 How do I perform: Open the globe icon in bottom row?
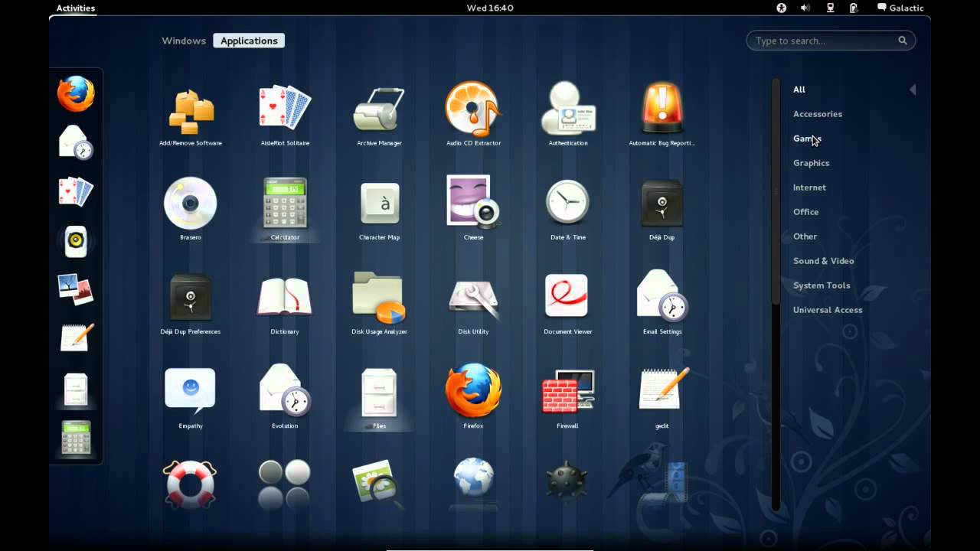[473, 479]
